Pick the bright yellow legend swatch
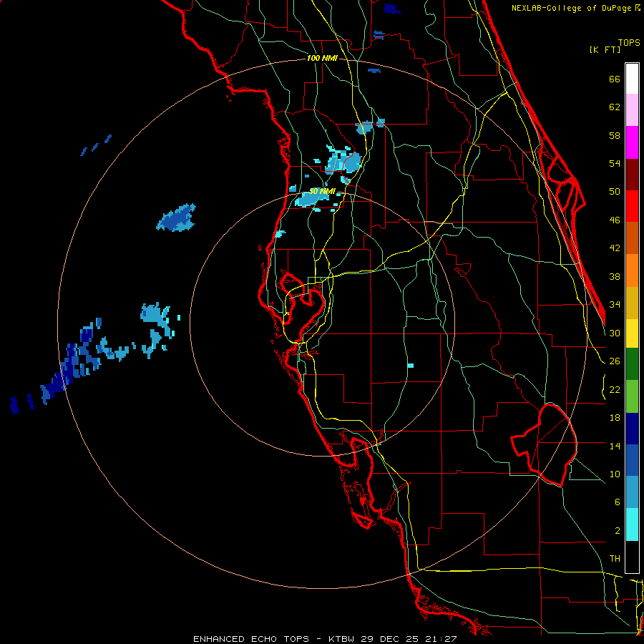The height and width of the screenshot is (644, 644). (632, 333)
